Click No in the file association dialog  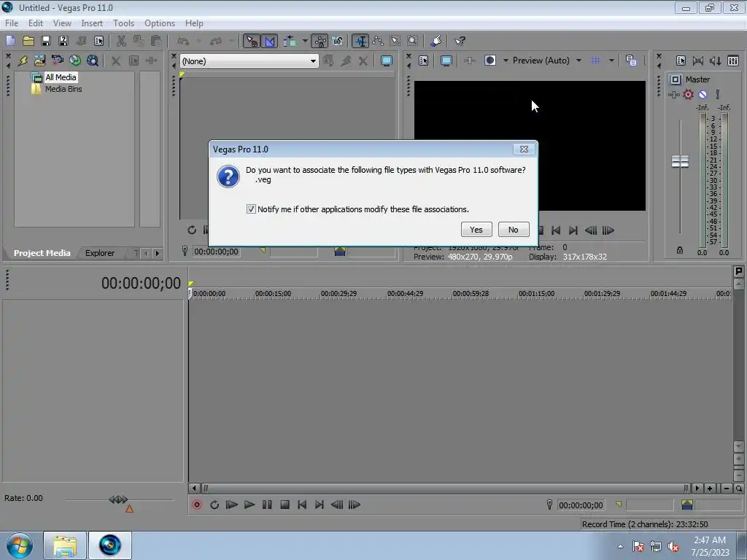pos(513,230)
